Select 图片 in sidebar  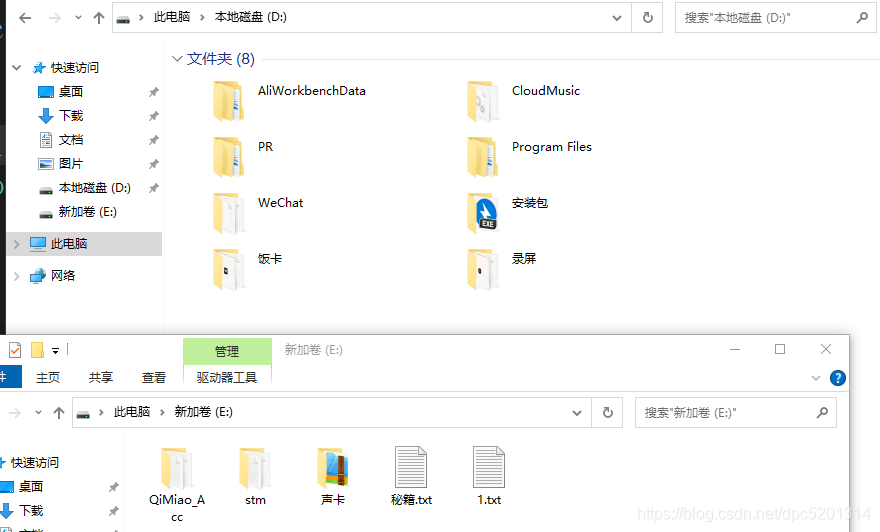coord(71,164)
